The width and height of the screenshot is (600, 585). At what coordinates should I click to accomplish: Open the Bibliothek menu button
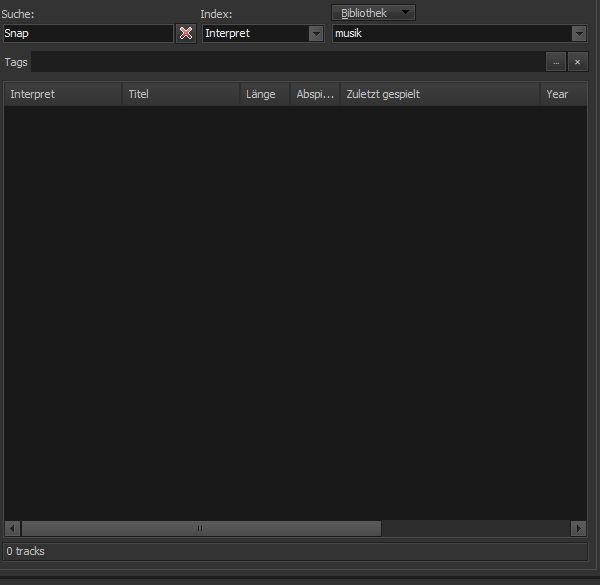pos(373,13)
